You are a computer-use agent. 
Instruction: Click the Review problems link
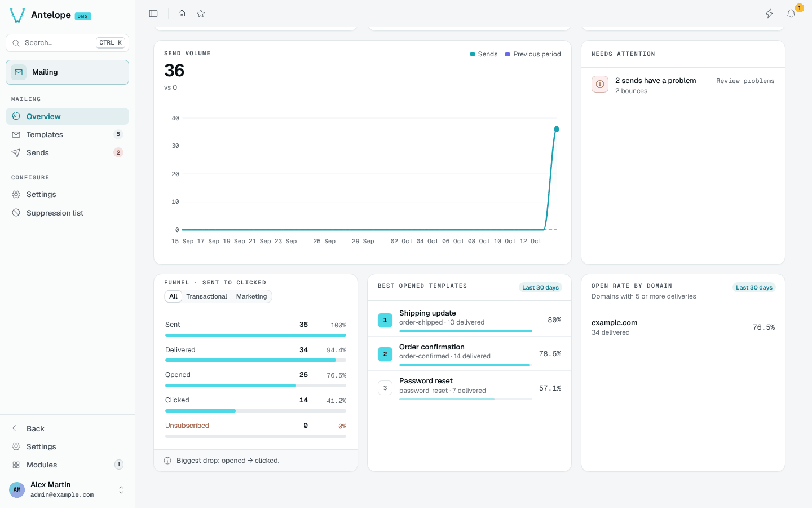coord(745,81)
